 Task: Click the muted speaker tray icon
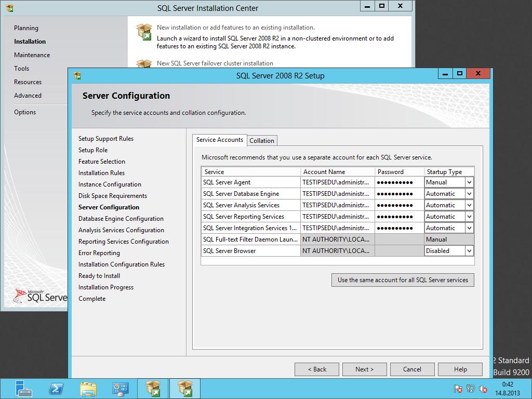483,389
